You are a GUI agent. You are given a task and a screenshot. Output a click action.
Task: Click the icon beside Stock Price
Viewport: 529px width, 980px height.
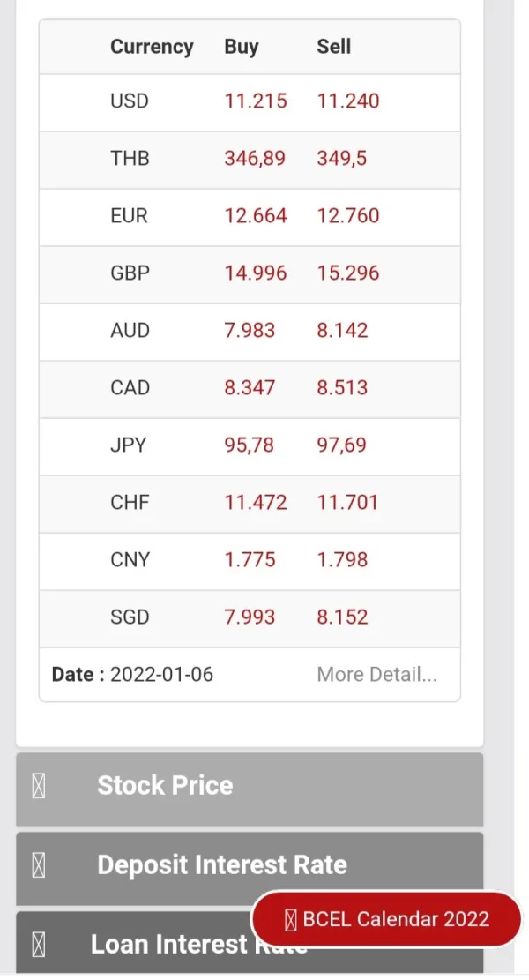pyautogui.click(x=39, y=786)
